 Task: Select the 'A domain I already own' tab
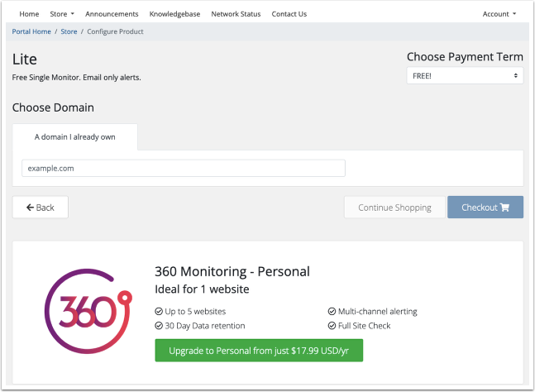click(x=74, y=136)
